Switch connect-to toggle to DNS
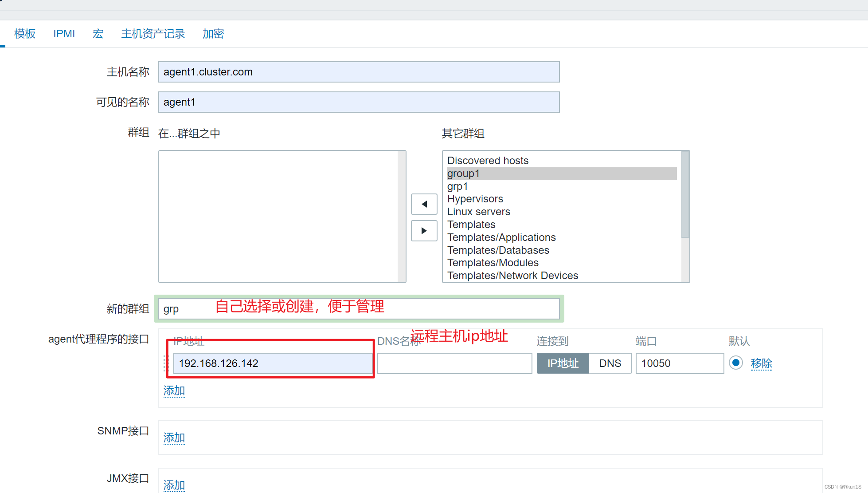868x493 pixels. point(610,363)
